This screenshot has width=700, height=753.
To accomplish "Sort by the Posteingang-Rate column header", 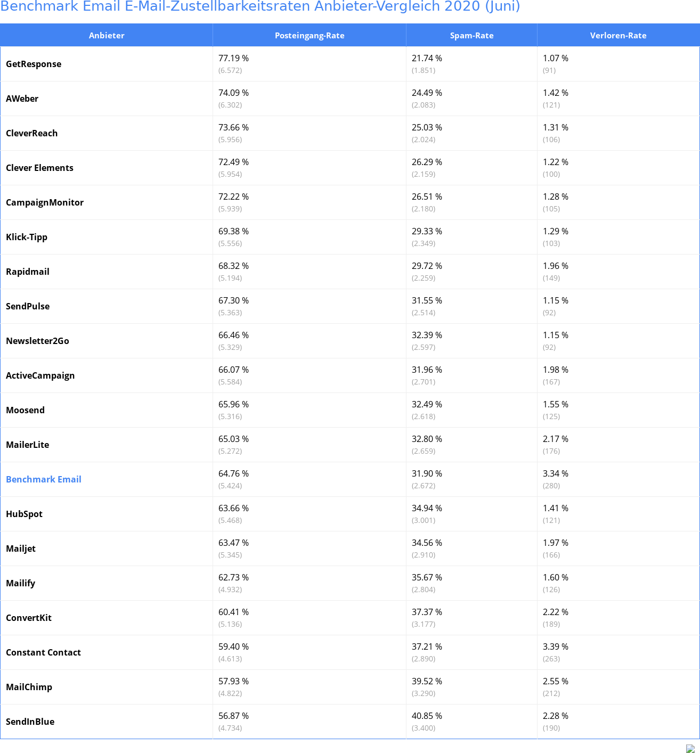I will pos(310,36).
